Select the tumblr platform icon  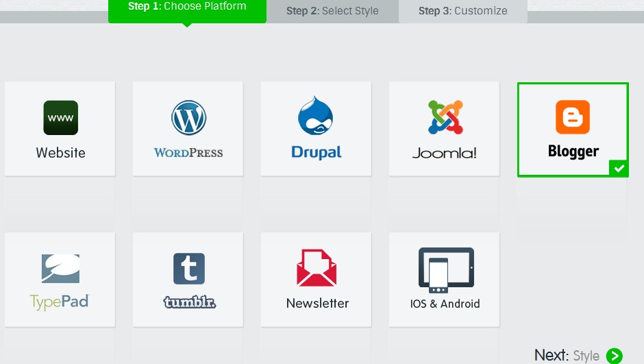[189, 269]
